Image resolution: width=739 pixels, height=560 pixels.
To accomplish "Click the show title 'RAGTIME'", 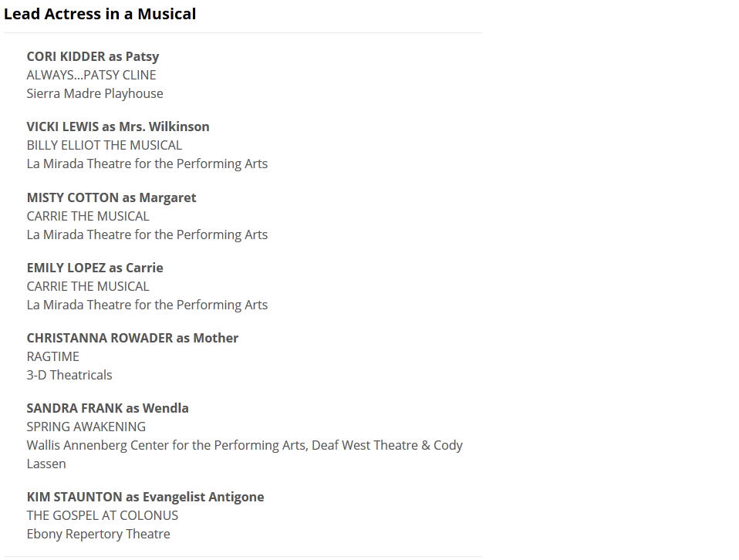I will 52,356.
